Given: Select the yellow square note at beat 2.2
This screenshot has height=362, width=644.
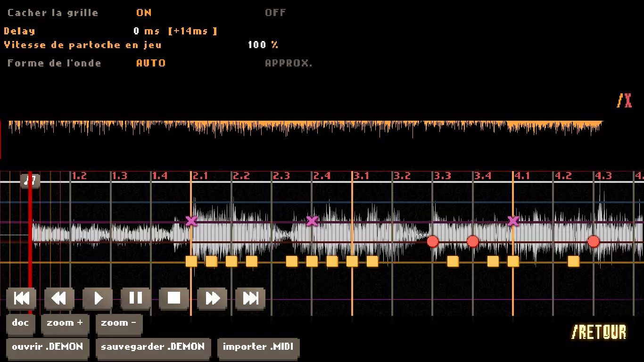Looking at the screenshot, I should [231, 262].
